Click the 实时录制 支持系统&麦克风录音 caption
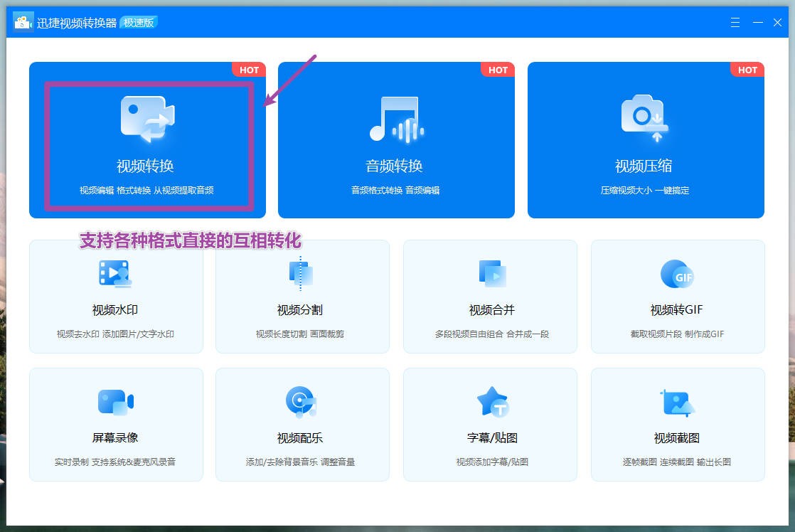795x532 pixels. tap(115, 459)
